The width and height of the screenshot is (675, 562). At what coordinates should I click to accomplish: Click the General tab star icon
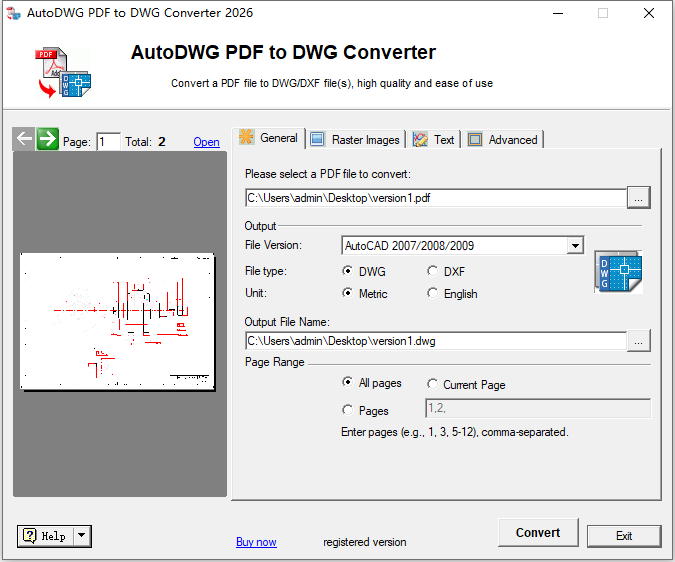click(x=247, y=137)
